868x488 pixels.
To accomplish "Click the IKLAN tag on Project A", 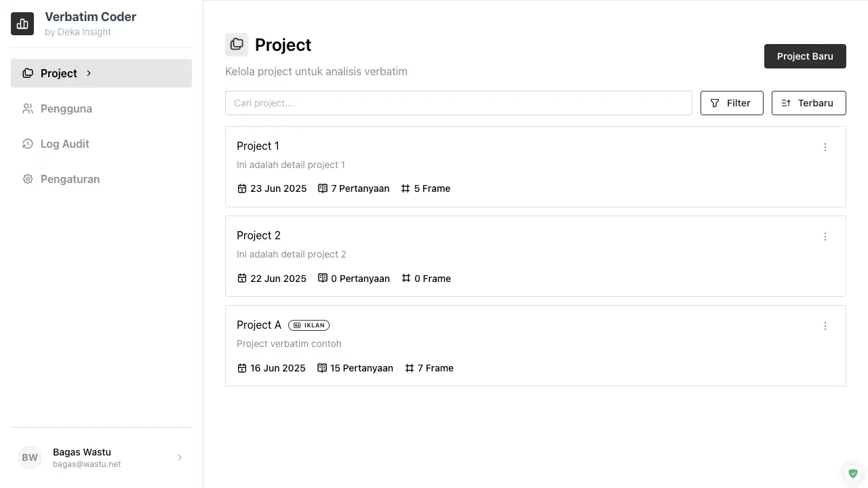I will click(x=309, y=325).
